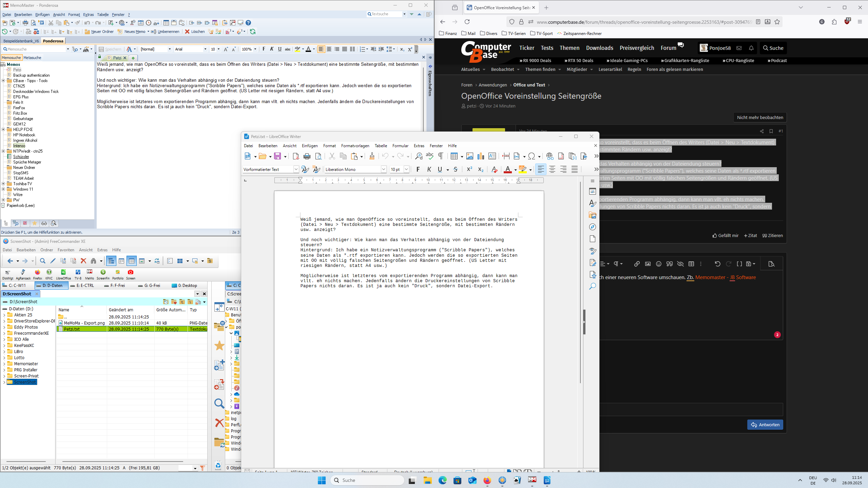Open the Liberation Mono font name dropdown

(x=384, y=169)
